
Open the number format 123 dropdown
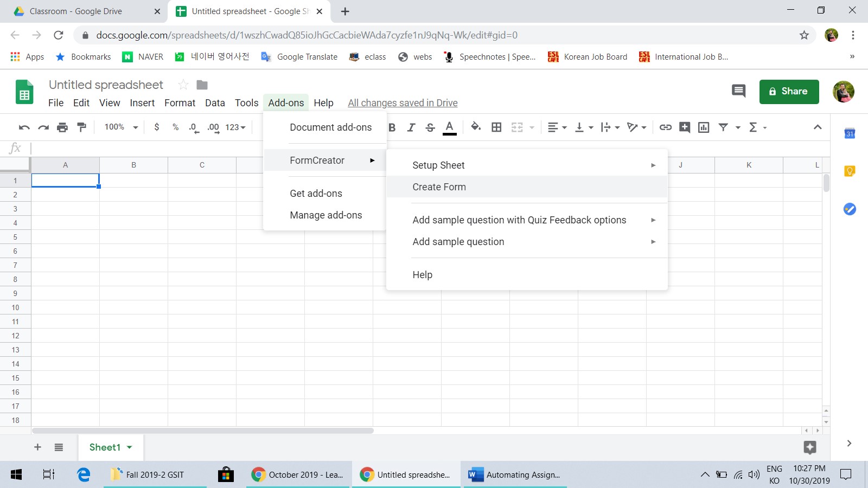(235, 127)
